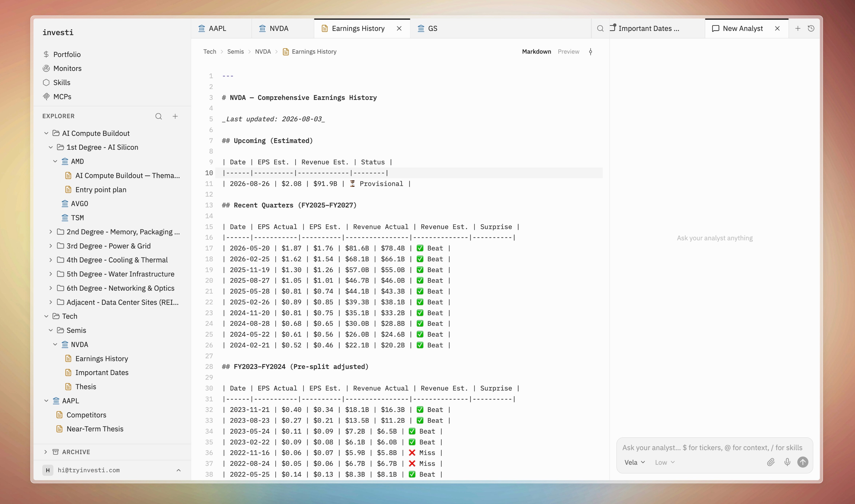855x504 pixels.
Task: Attach a file with the paperclip icon
Action: point(771,462)
